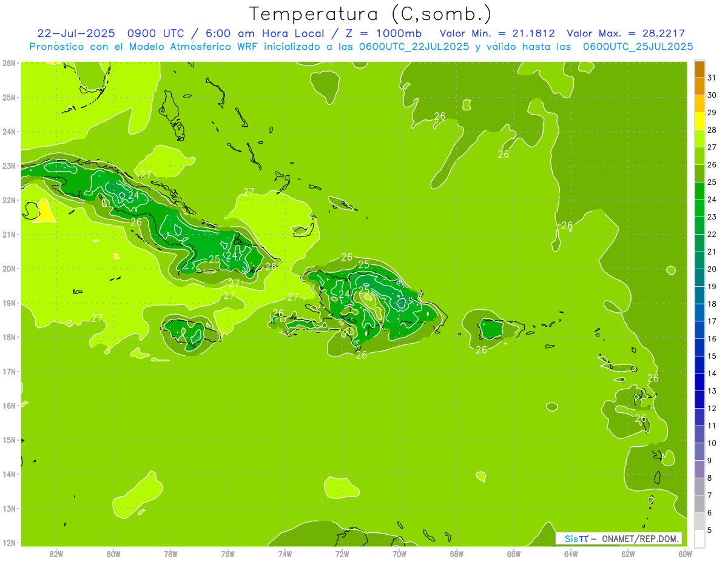Click the '74W' longitude axis label
Screen dimensions: 728x562
point(285,554)
